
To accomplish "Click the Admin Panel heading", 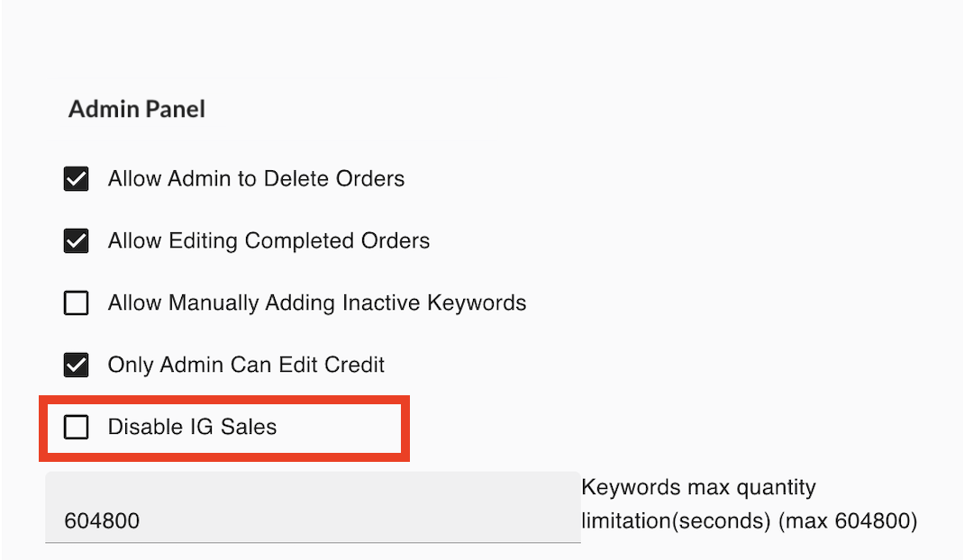I will click(136, 109).
